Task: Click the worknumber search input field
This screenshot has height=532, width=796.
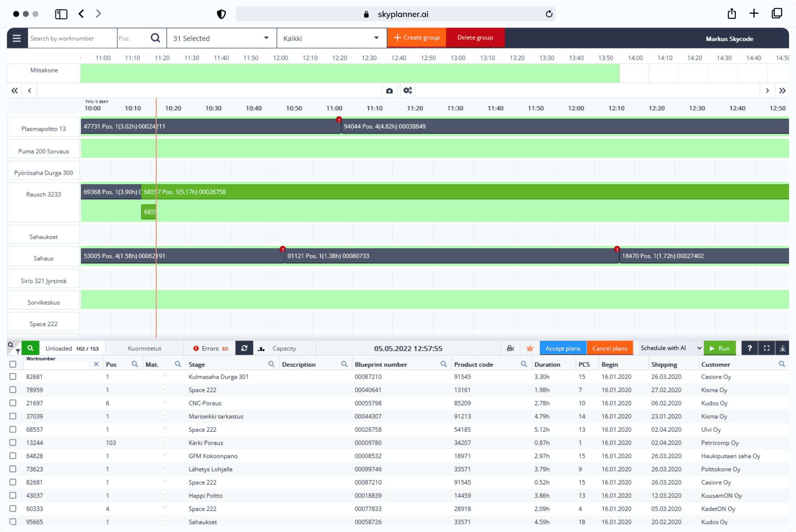Action: (x=72, y=38)
